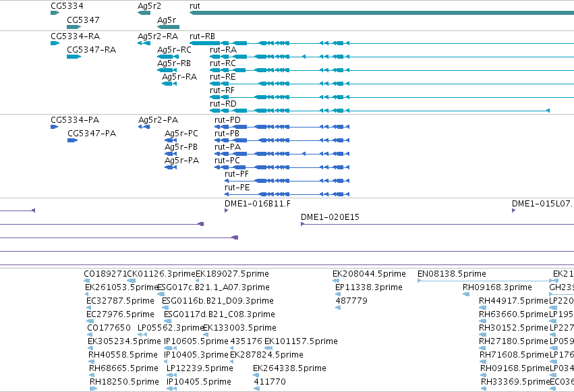Click EST IP10605.5prime
The image size is (574, 392).
[196, 342]
